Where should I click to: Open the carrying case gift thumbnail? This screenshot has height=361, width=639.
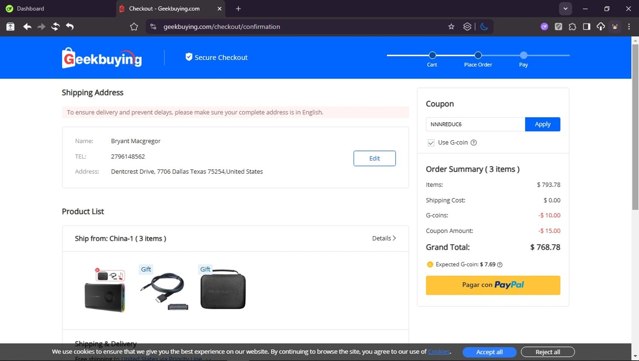click(223, 288)
